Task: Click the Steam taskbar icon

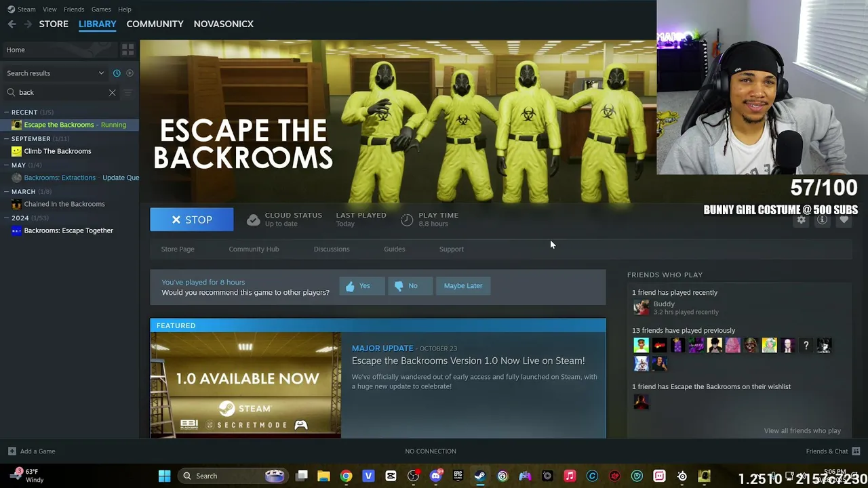Action: pos(480,476)
